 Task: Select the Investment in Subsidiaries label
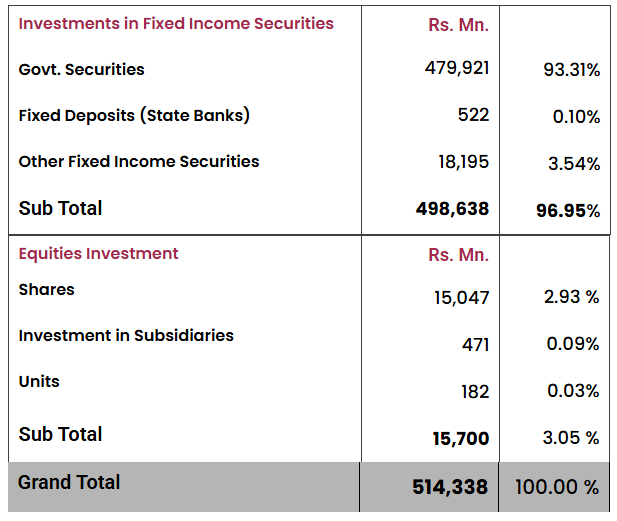tap(126, 336)
